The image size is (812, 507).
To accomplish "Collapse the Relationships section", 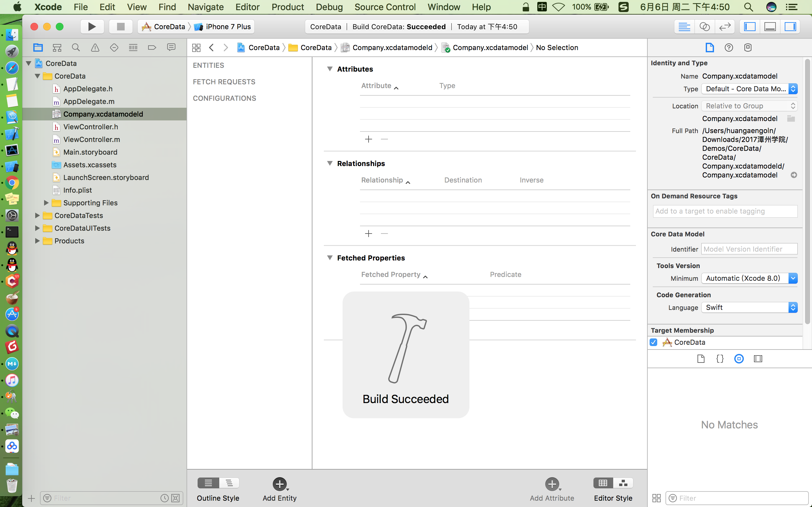I will click(x=330, y=163).
